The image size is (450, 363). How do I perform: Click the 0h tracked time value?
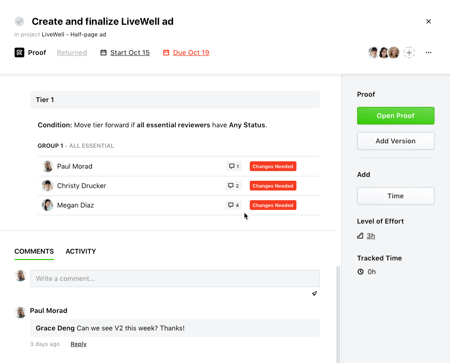click(372, 272)
